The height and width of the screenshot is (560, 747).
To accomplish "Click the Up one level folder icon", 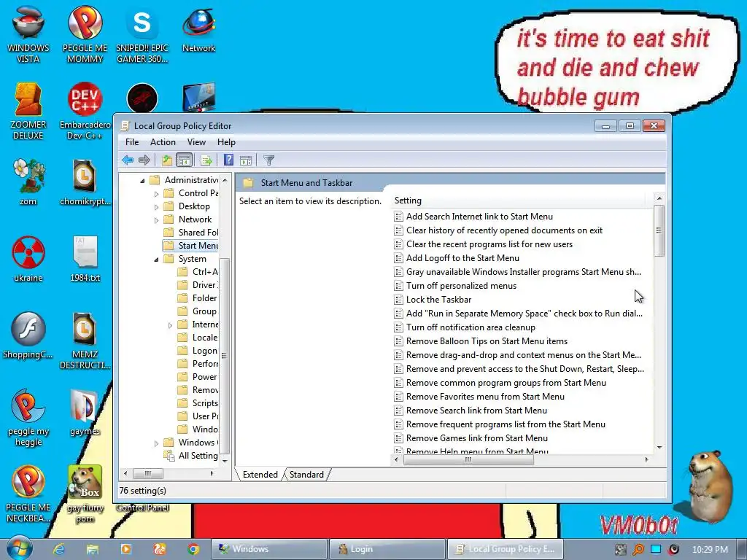I will (x=166, y=160).
